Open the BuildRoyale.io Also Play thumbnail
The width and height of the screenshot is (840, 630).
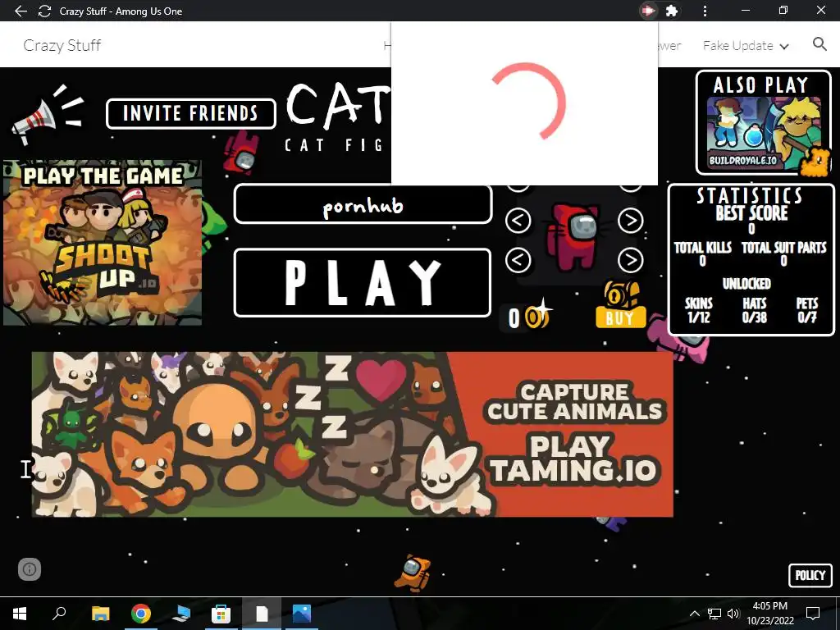pyautogui.click(x=763, y=132)
